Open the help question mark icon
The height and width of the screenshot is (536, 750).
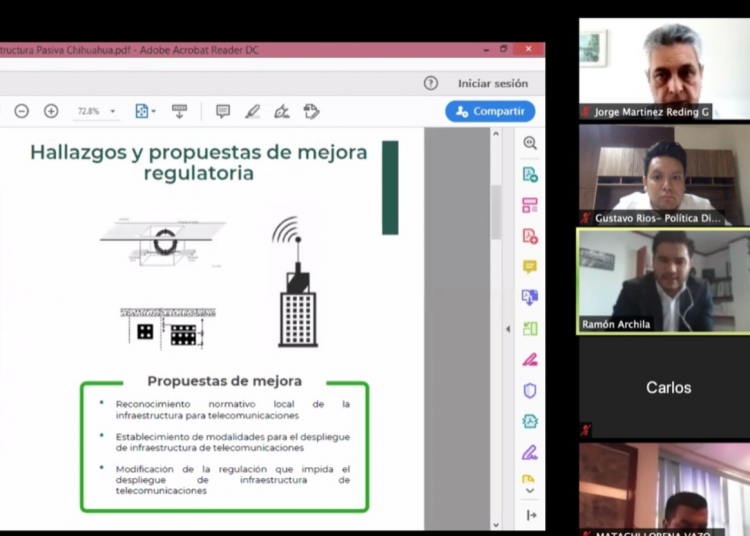tap(431, 83)
